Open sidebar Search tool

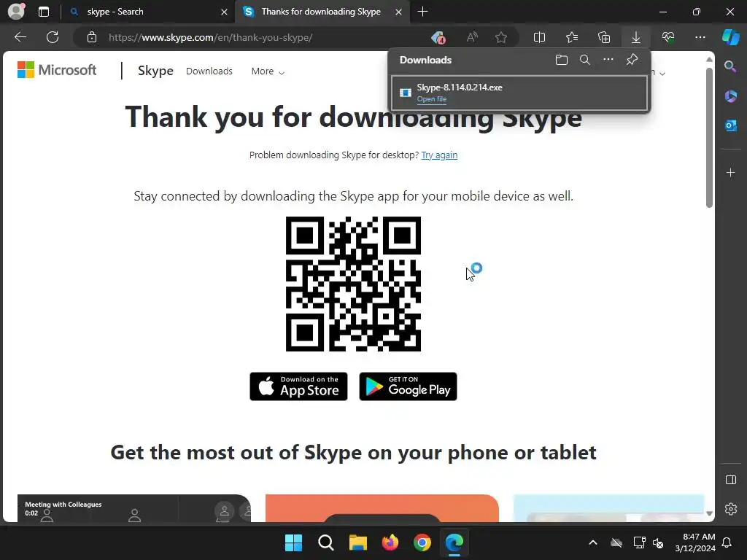730,66
